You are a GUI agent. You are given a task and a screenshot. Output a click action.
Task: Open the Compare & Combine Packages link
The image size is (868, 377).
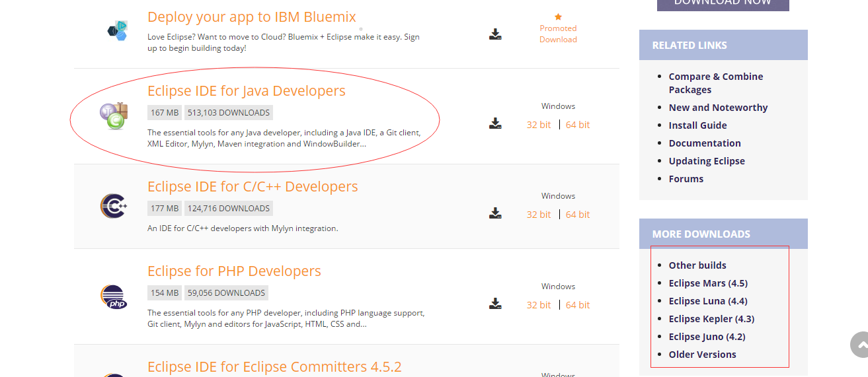pyautogui.click(x=716, y=83)
